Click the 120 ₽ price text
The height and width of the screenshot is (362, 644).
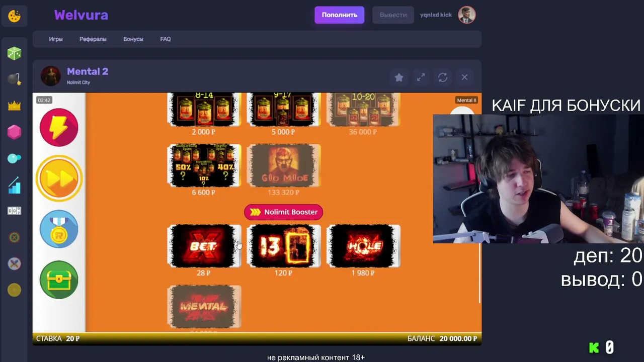pos(283,273)
